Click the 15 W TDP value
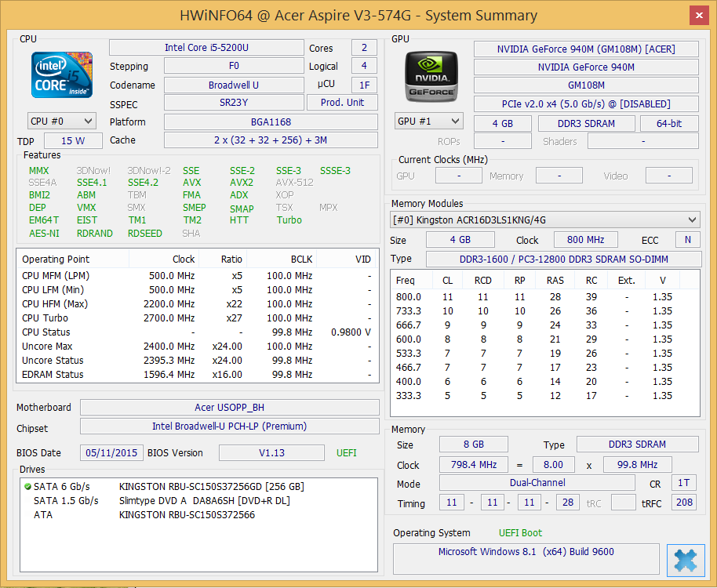717x588 pixels. (73, 140)
